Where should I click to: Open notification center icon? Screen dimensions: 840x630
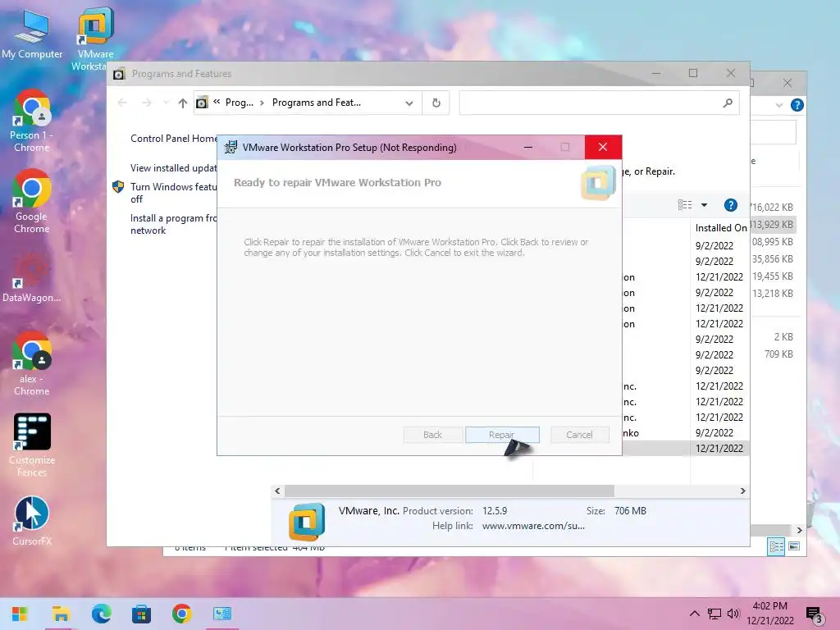click(x=814, y=615)
